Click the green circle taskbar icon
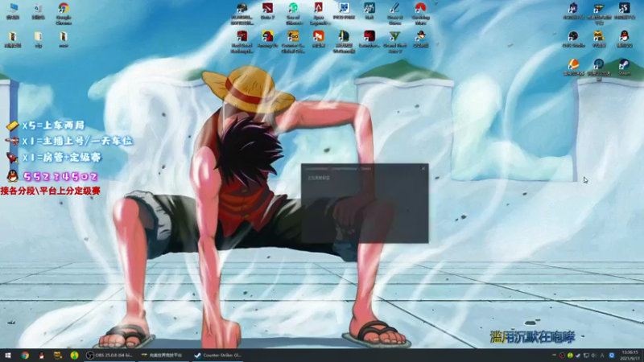 (x=74, y=356)
